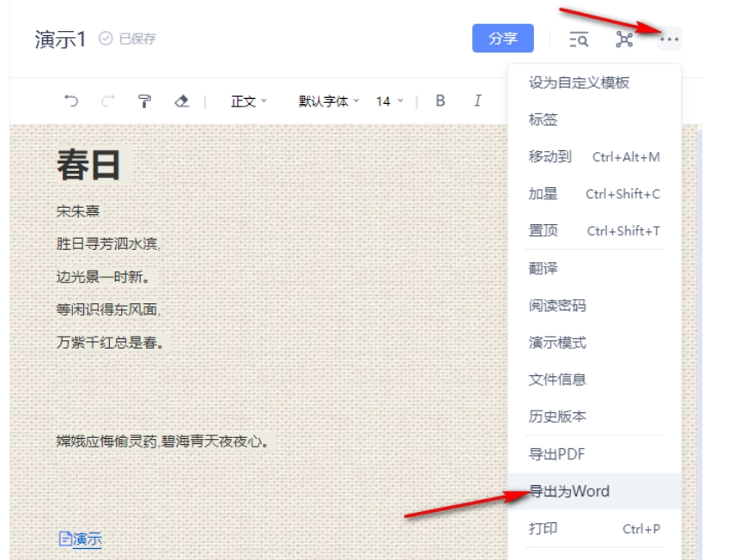The image size is (729, 560).
Task: Open the 默认字体 font dropdown
Action: 329,101
